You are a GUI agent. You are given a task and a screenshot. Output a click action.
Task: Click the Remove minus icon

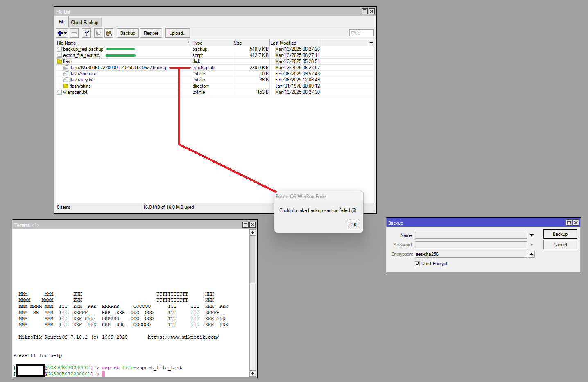click(74, 33)
